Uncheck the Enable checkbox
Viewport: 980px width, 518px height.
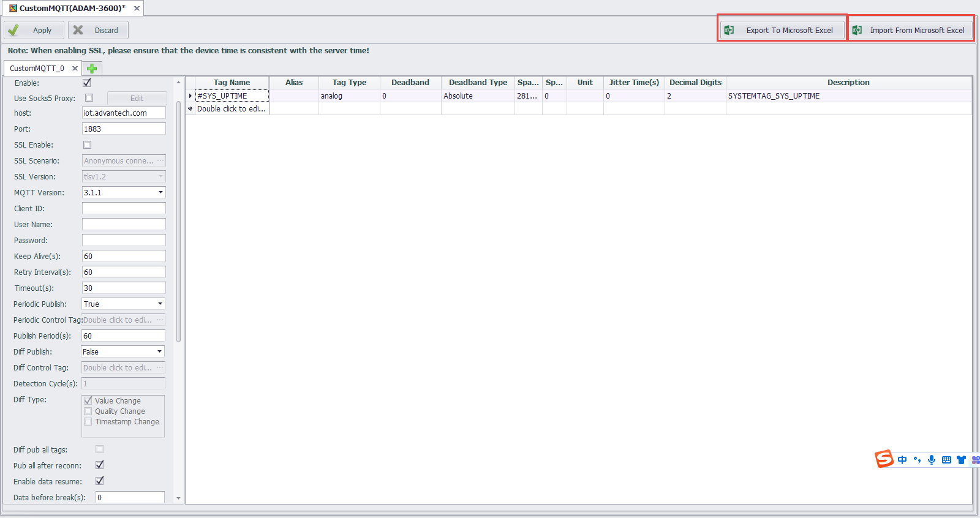click(87, 83)
